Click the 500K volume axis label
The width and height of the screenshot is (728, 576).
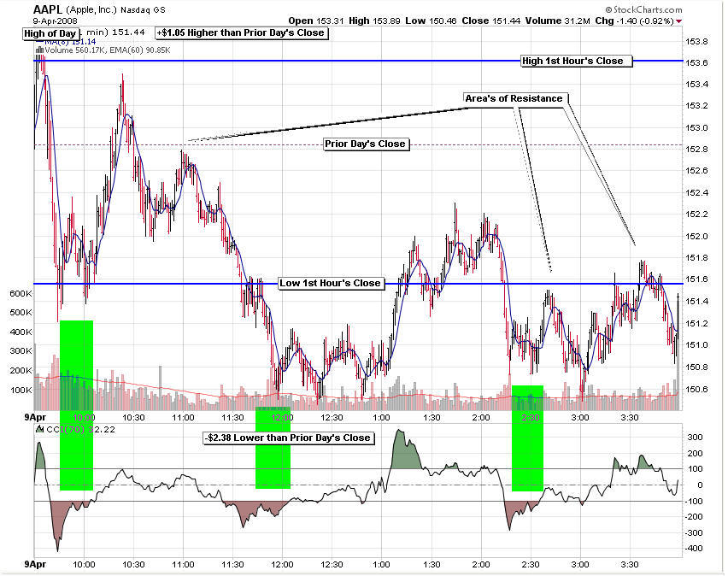[x=21, y=313]
